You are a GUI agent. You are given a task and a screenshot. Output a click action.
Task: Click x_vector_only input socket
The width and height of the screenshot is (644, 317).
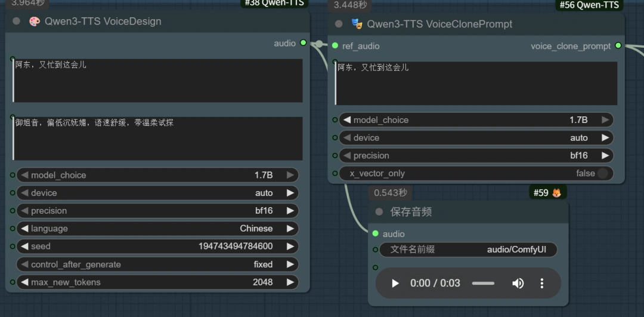point(335,174)
